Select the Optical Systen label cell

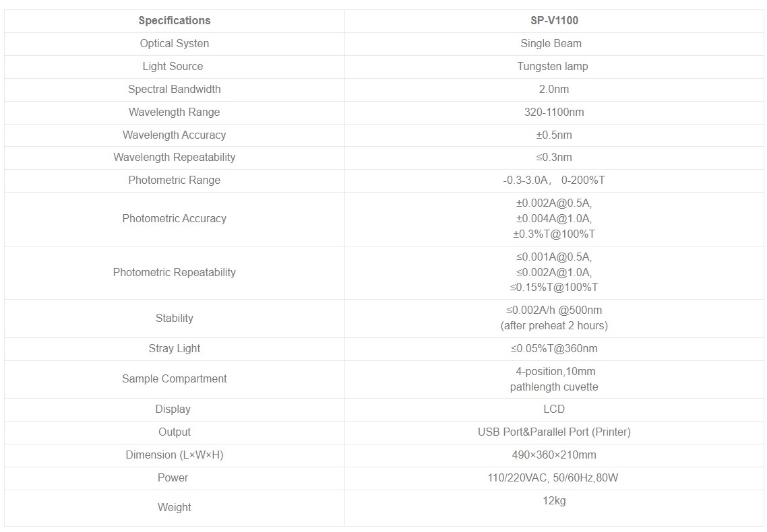(175, 43)
